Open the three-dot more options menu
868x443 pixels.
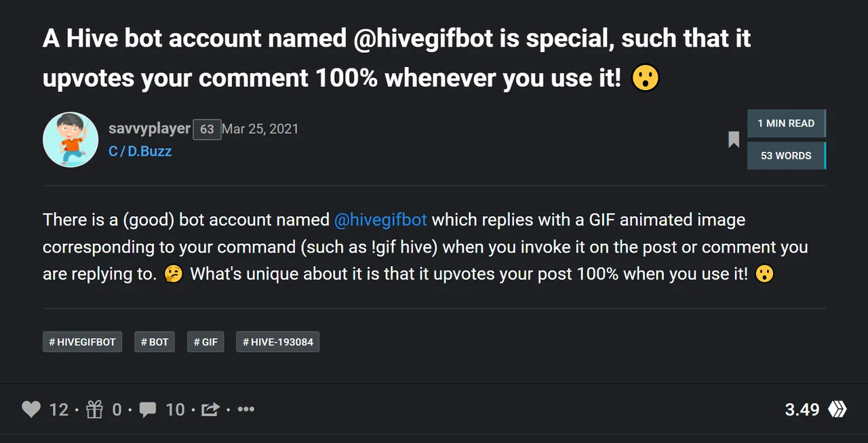click(x=246, y=409)
